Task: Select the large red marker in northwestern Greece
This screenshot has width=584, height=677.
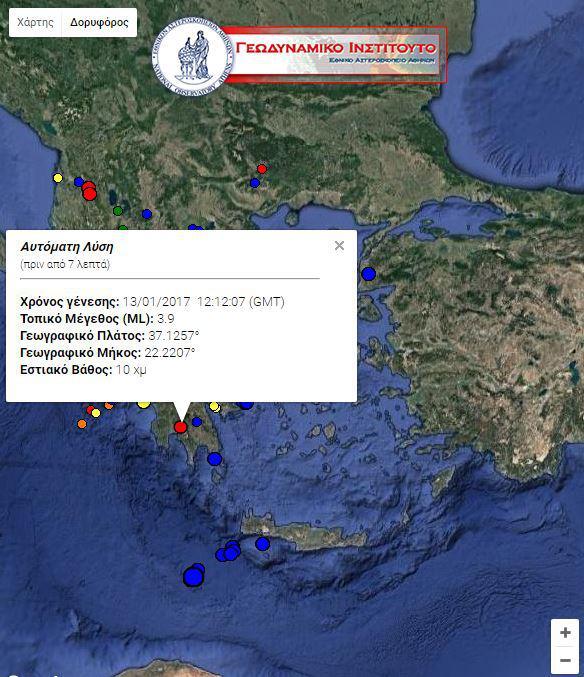Action: 89,194
